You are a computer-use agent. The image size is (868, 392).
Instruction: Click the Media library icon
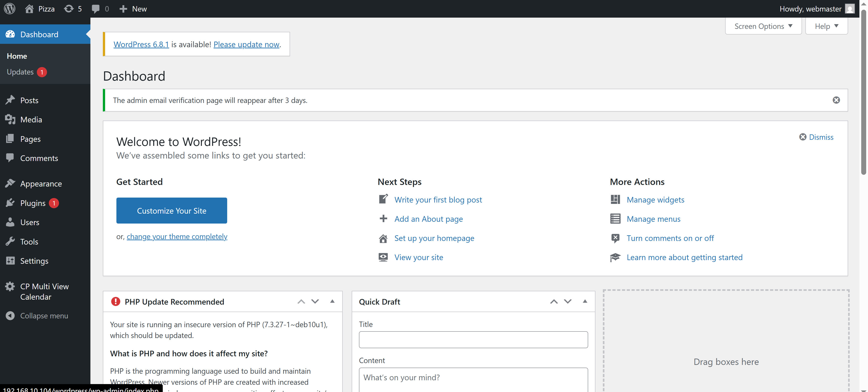[10, 119]
